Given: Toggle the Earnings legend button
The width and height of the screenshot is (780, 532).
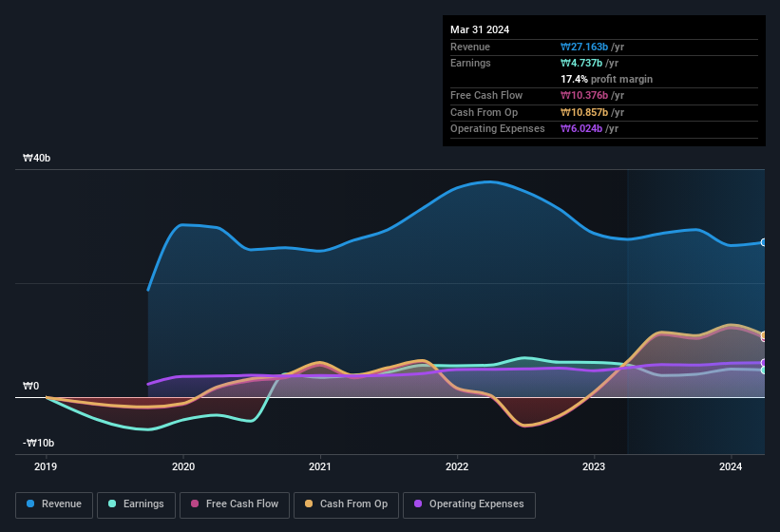Looking at the screenshot, I should coord(136,504).
